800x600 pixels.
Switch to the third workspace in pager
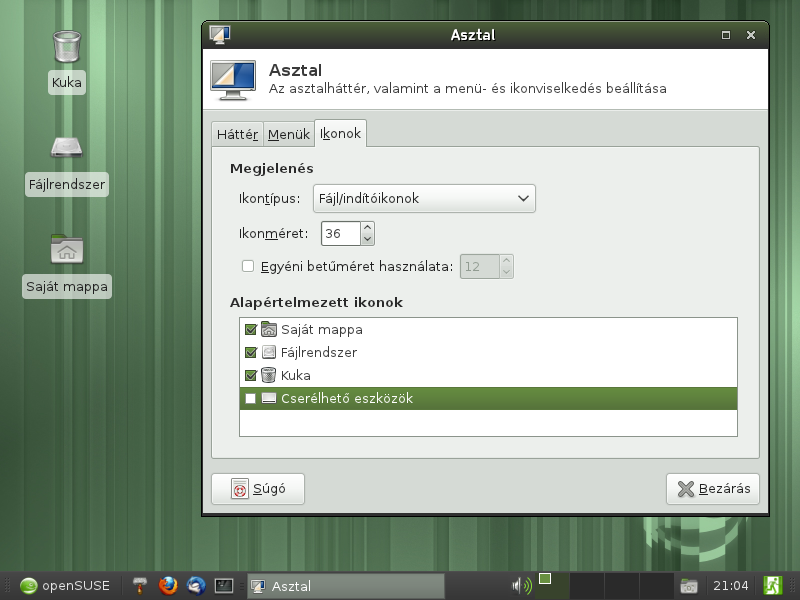pos(621,585)
